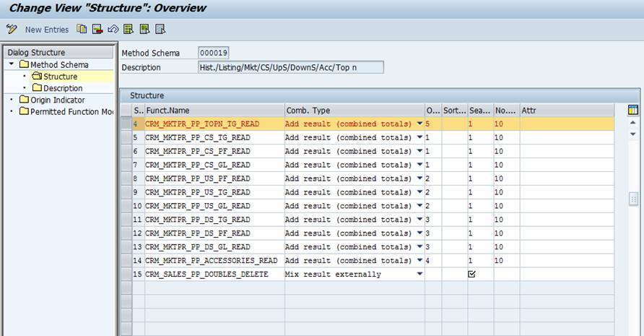Open Comb. Type dropdown for CRM_MKTPR_PP_US_PF_READ
The width and height of the screenshot is (644, 336).
419,178
